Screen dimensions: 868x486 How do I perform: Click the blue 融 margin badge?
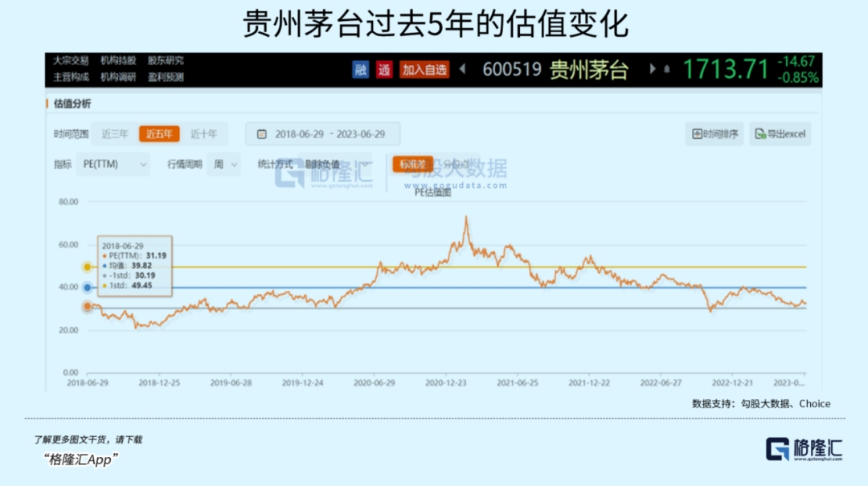tap(360, 70)
